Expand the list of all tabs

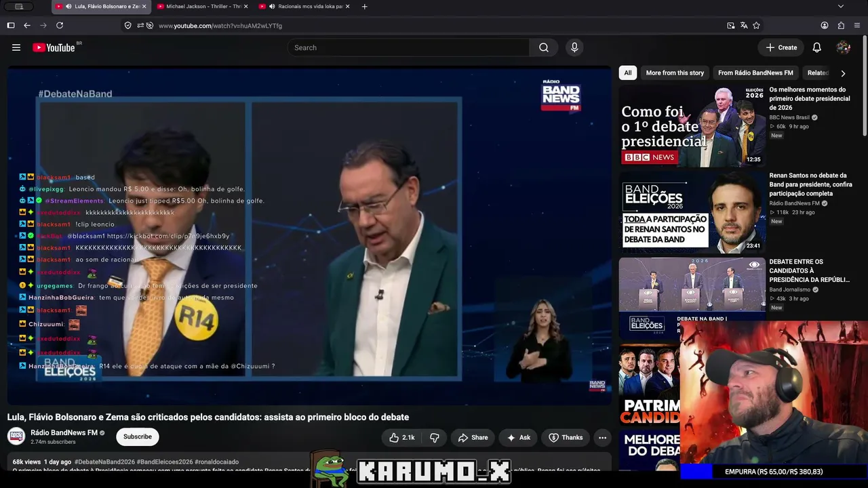point(841,6)
